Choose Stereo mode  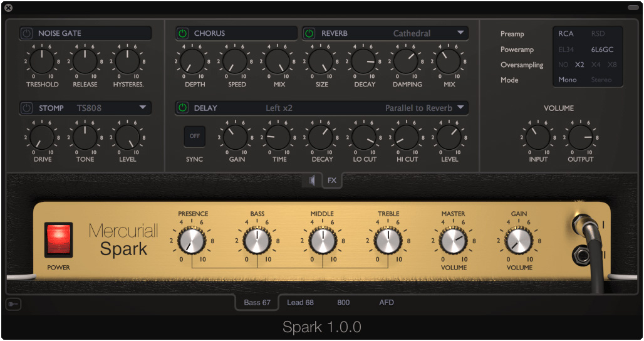(x=601, y=80)
